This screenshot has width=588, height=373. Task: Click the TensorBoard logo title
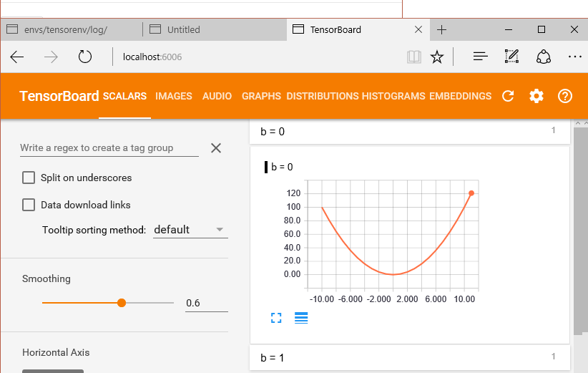(x=59, y=96)
